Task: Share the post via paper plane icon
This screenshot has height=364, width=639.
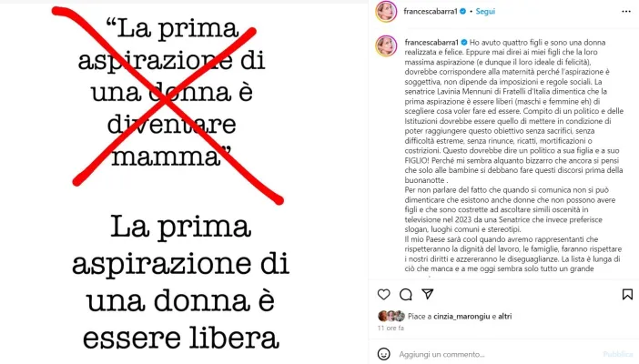Action: click(427, 294)
